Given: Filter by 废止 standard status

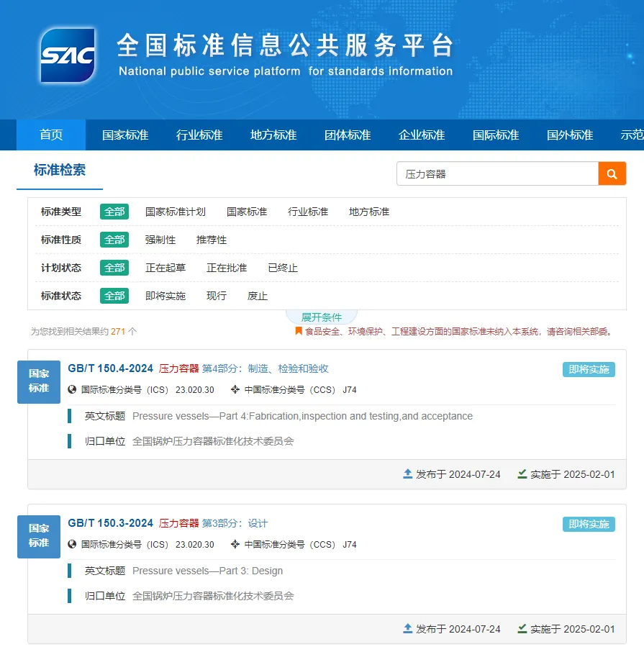Looking at the screenshot, I should (258, 296).
